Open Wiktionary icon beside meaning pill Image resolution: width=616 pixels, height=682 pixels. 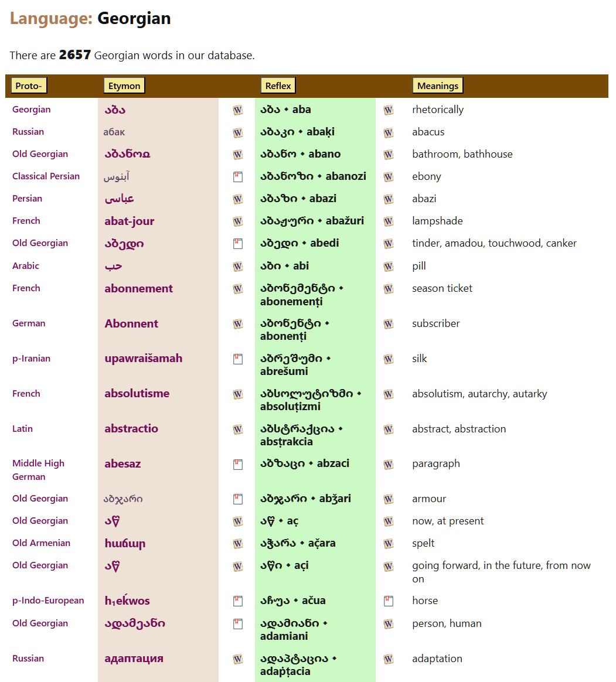[389, 266]
